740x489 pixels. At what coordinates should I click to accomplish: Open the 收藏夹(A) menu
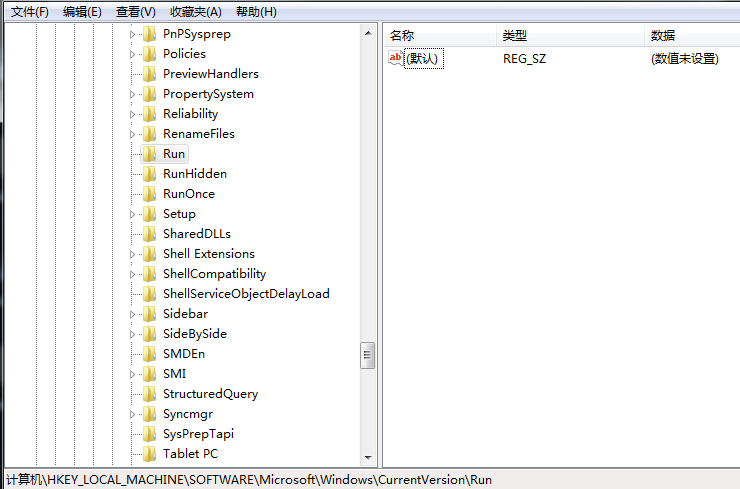pos(195,12)
